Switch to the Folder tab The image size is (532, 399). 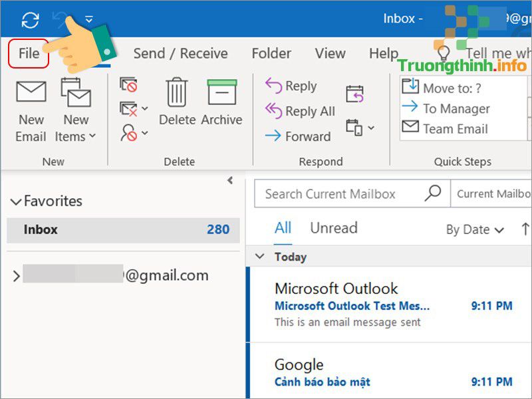click(x=271, y=54)
